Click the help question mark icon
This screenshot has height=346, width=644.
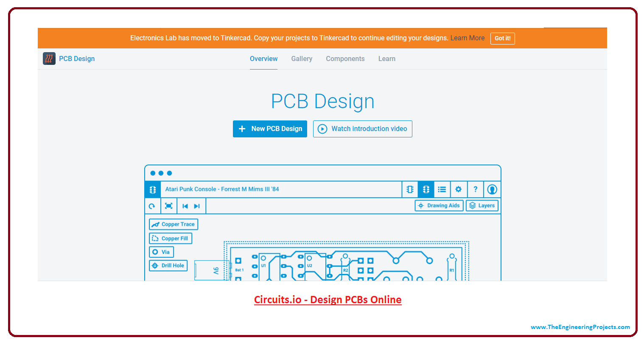[475, 190]
